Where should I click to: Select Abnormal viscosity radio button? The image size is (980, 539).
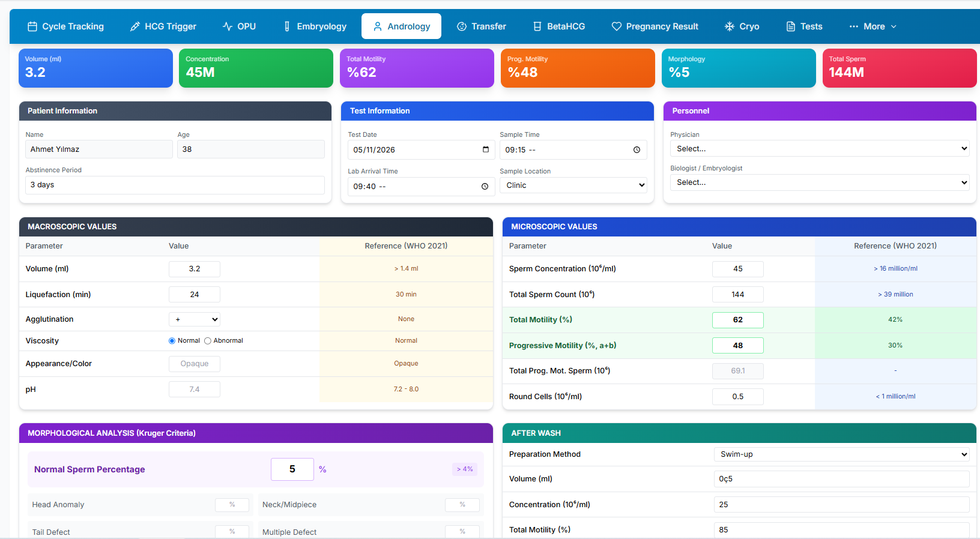click(208, 341)
